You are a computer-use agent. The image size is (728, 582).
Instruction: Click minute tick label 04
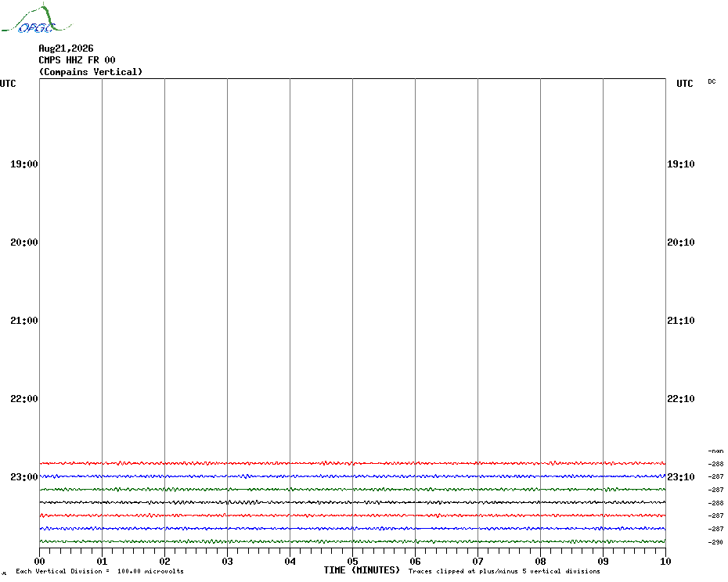tap(290, 561)
